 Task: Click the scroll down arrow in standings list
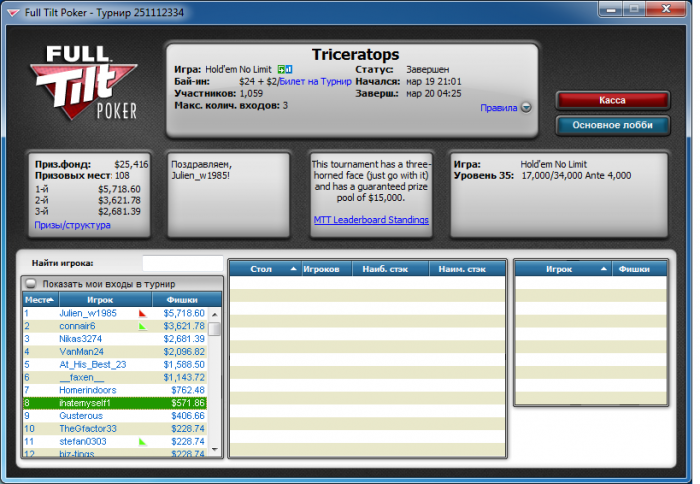coord(215,450)
